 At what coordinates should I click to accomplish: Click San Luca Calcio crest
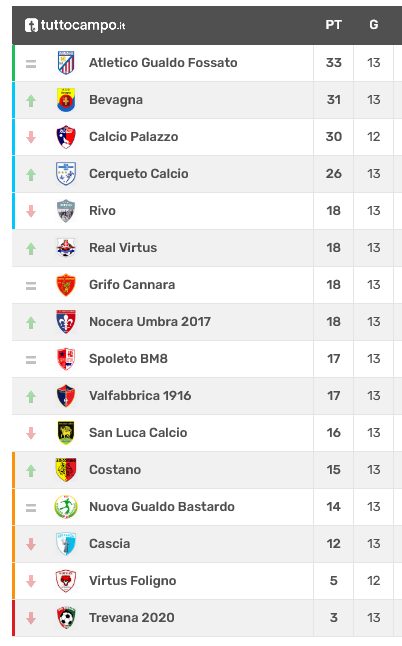point(66,433)
